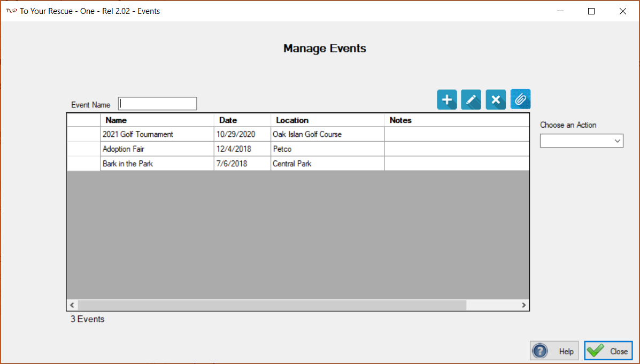Focus the Event Name search field
The width and height of the screenshot is (640, 364).
[158, 104]
